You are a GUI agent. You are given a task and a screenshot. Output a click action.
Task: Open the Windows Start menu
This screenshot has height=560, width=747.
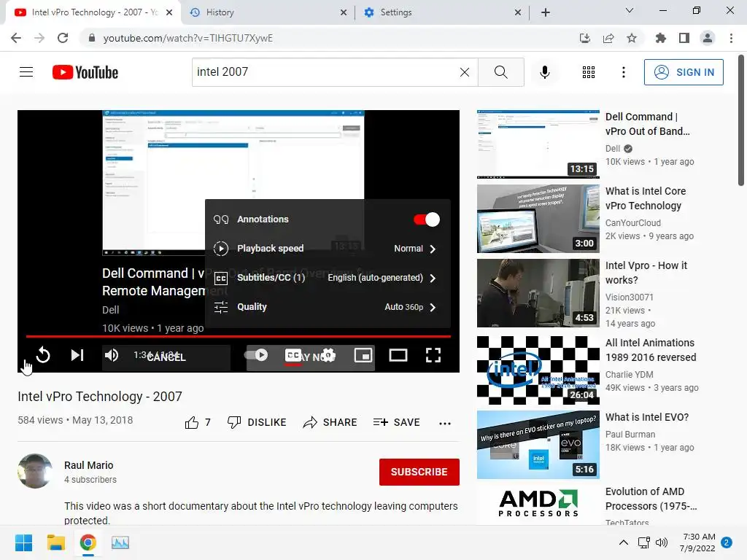23,542
